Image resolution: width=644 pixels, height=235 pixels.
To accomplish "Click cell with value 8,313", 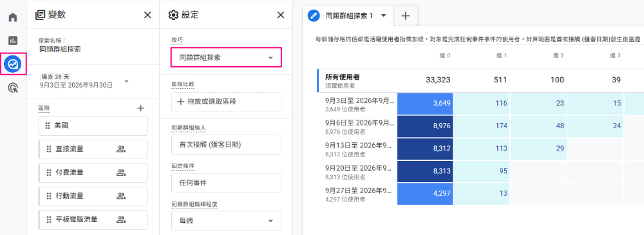I will pyautogui.click(x=425, y=171).
